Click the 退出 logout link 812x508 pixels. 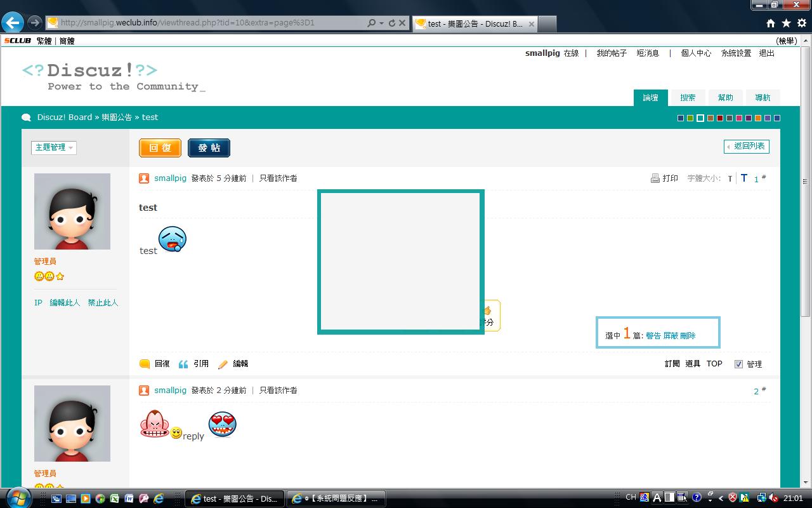tap(767, 53)
